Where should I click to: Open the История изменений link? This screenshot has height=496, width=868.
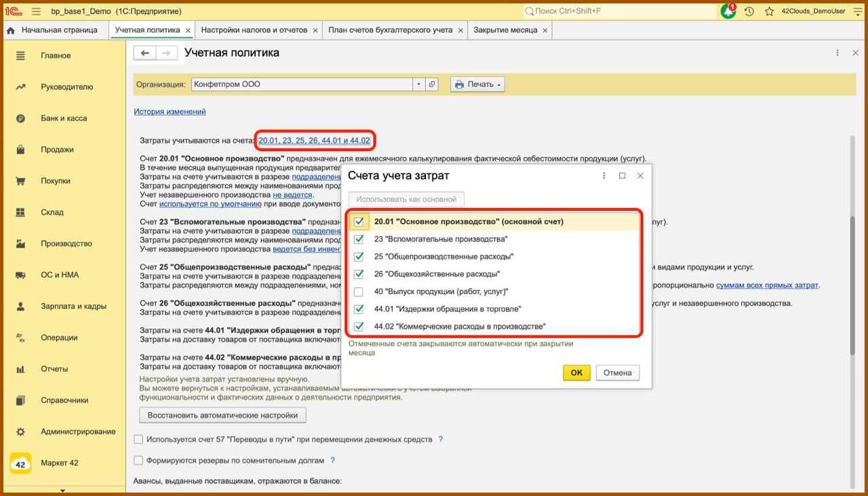[170, 112]
